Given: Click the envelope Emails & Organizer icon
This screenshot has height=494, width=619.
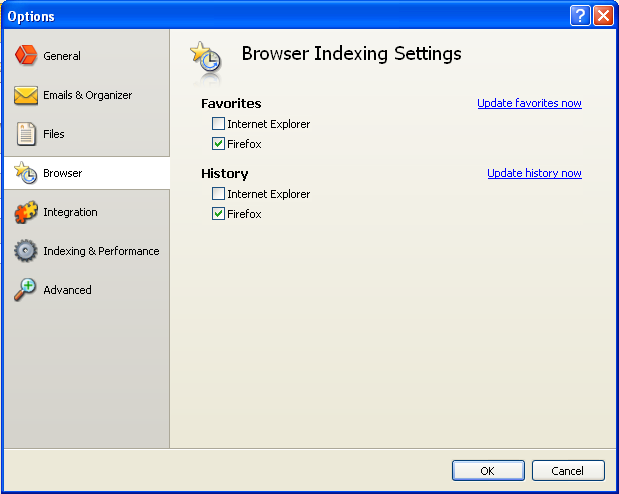Looking at the screenshot, I should pyautogui.click(x=26, y=95).
